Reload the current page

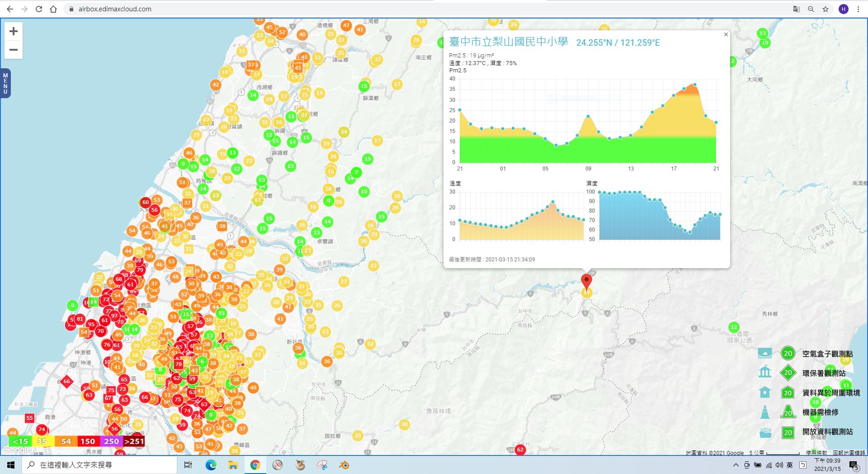39,9
